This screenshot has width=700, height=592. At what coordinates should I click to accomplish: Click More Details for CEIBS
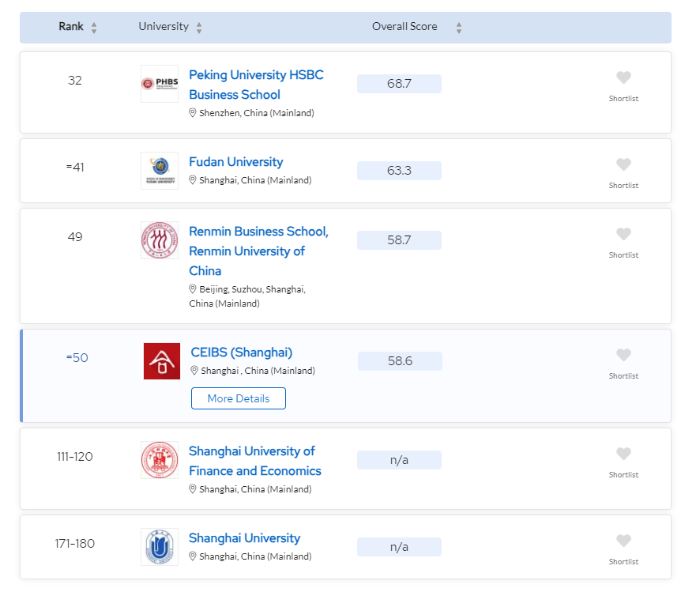pos(239,398)
